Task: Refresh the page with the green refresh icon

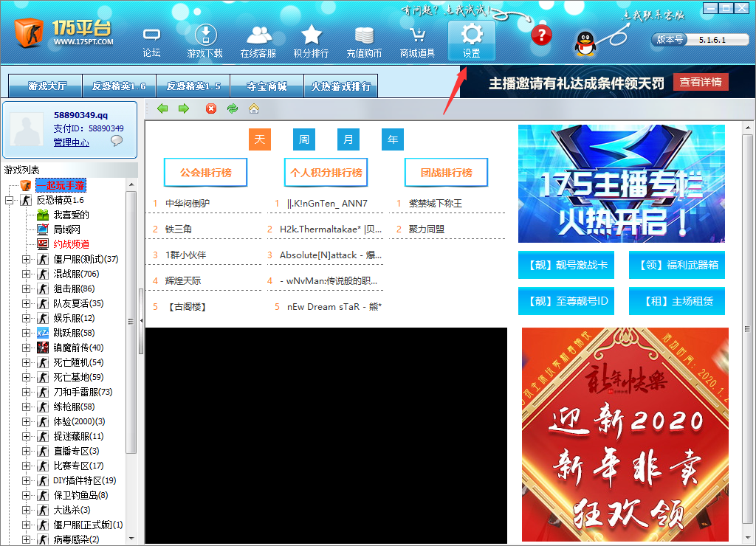Action: click(231, 108)
